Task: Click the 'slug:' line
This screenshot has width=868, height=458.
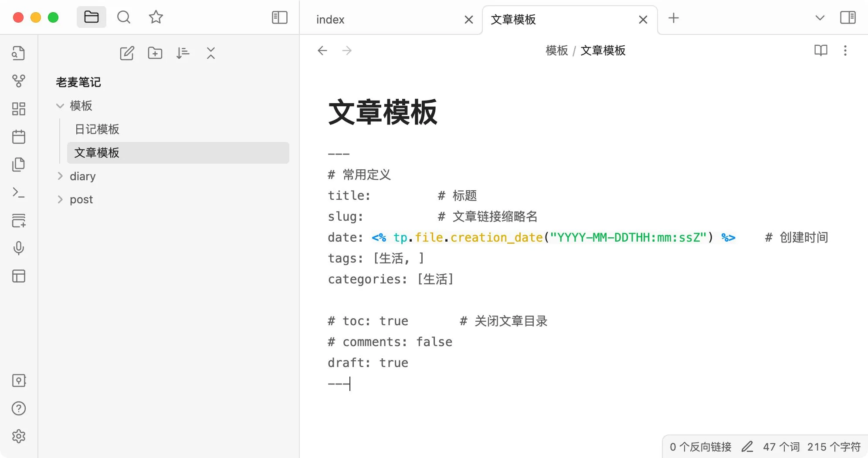Action: pyautogui.click(x=433, y=216)
